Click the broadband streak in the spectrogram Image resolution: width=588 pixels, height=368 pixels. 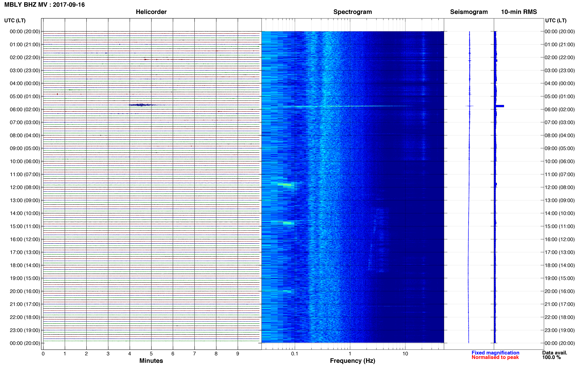pos(352,106)
